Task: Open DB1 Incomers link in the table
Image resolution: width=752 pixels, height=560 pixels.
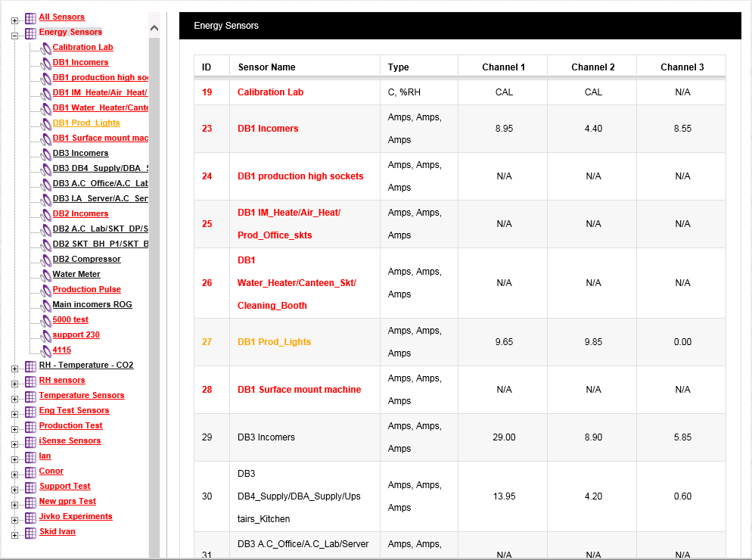Action: (x=268, y=129)
